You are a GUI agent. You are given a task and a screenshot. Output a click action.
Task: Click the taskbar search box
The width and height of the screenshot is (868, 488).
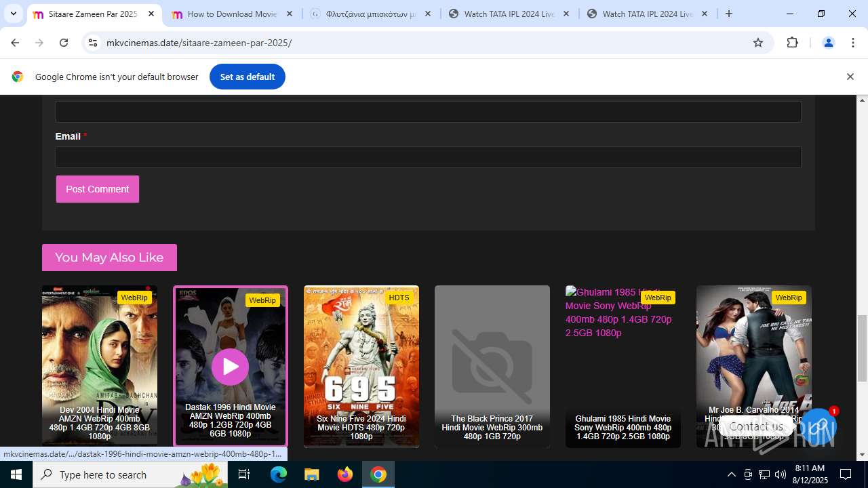[x=131, y=474]
